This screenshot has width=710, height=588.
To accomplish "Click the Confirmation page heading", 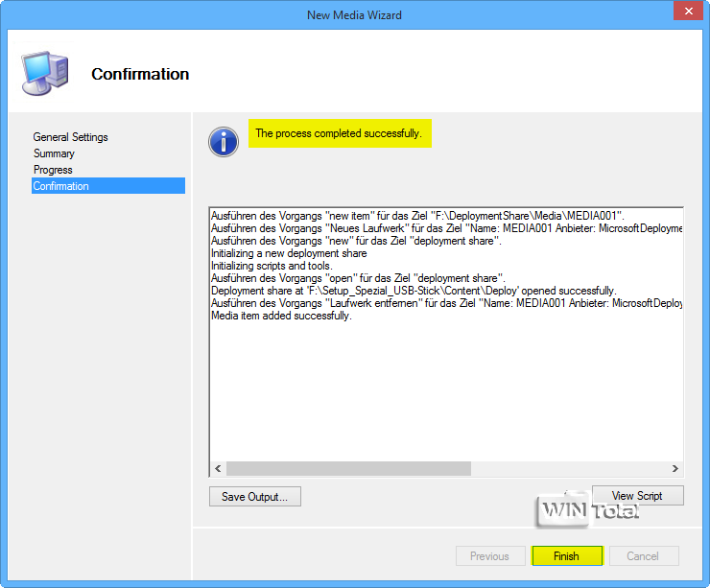I will click(x=140, y=74).
